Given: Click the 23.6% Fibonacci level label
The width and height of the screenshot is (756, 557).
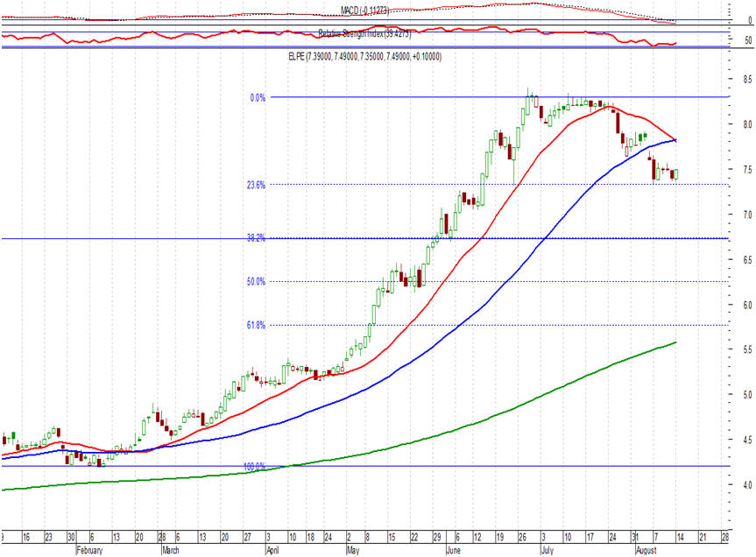Looking at the screenshot, I should [256, 185].
